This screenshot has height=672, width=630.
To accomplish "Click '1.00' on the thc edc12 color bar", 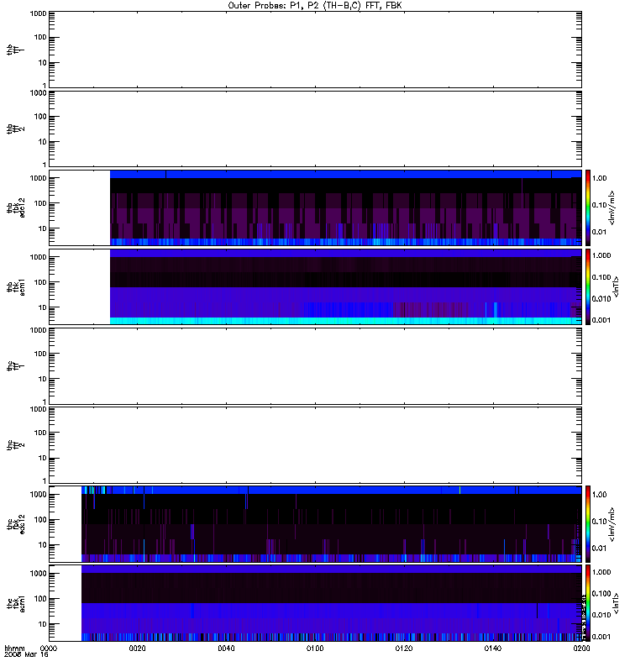I will pyautogui.click(x=599, y=495).
